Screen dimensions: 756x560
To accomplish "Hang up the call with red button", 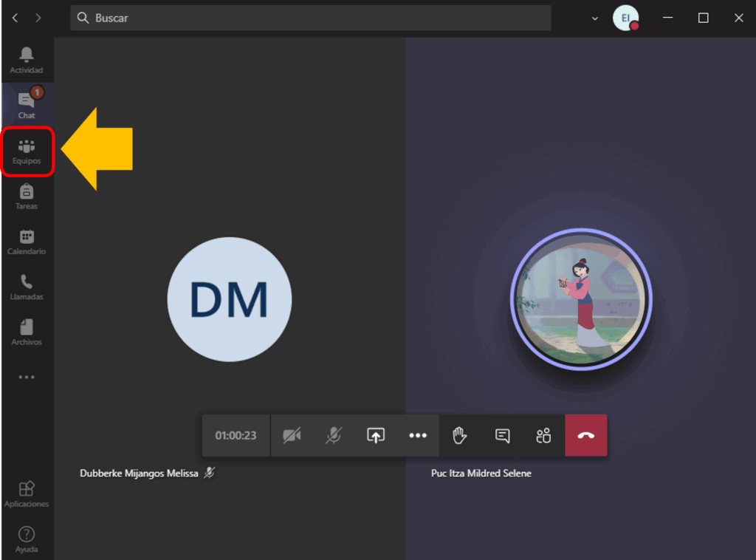I will click(x=586, y=436).
